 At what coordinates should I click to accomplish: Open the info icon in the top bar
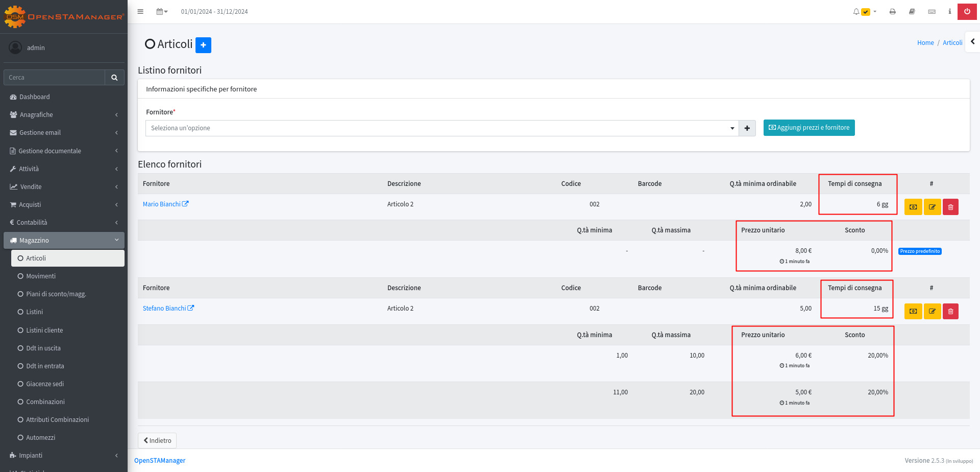949,12
